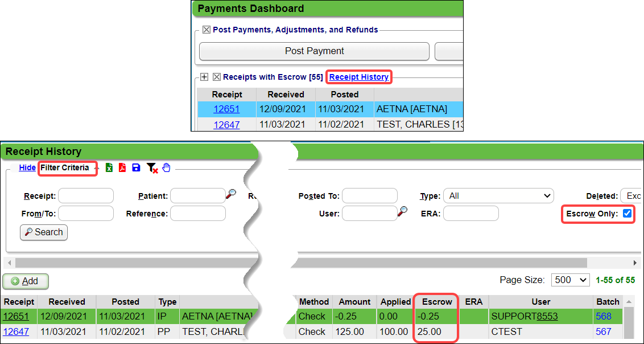
Task: Change the Page Size dropdown from 500
Action: (570, 280)
